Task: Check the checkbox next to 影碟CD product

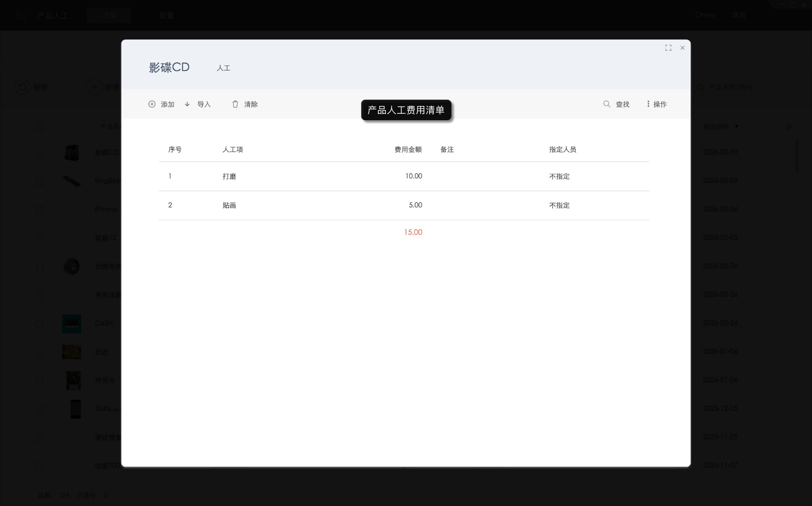Action: 39,153
